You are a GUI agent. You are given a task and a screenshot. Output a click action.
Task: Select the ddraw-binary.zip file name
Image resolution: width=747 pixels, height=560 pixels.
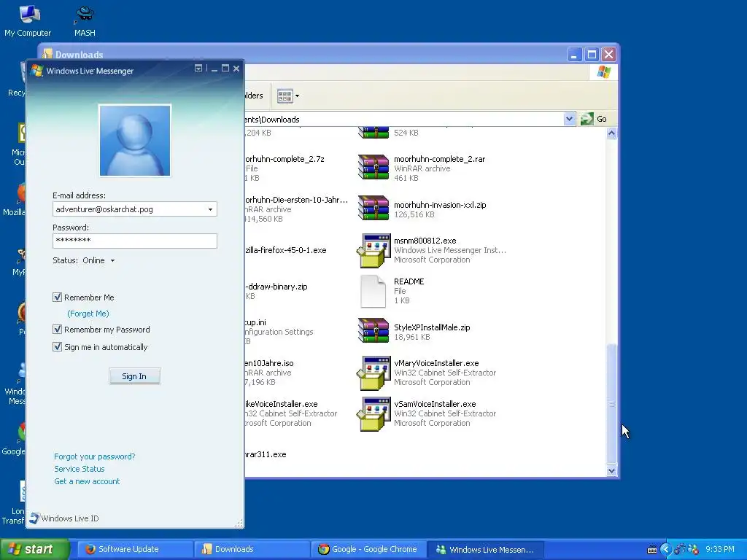pos(276,286)
